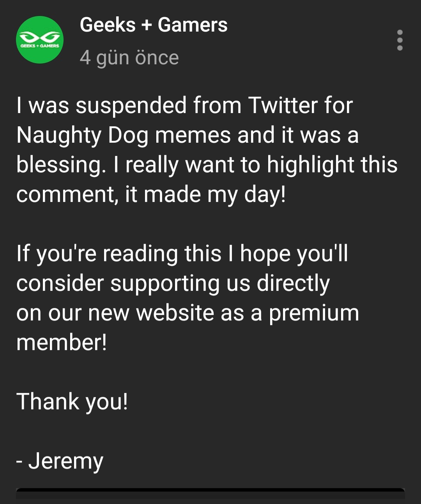The width and height of the screenshot is (421, 504).
Task: Tap the line "consider supporting us directly"
Action: pyautogui.click(x=173, y=283)
